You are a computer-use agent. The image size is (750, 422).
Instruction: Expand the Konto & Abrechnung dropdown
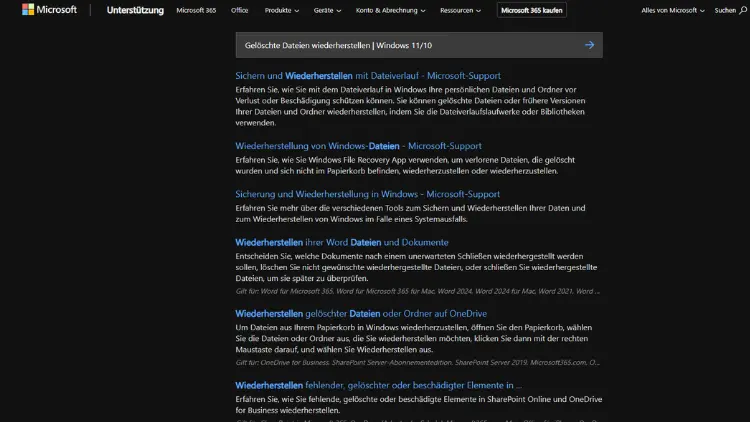click(390, 10)
